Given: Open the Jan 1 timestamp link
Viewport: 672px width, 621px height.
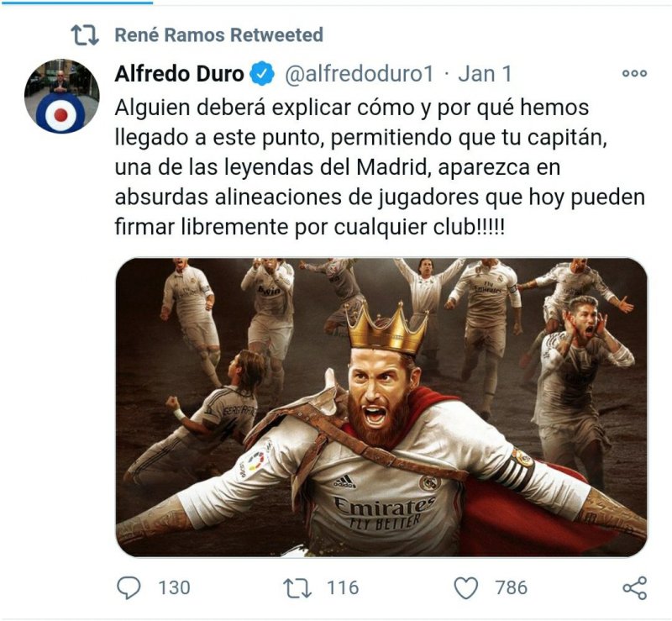Looking at the screenshot, I should [x=485, y=74].
